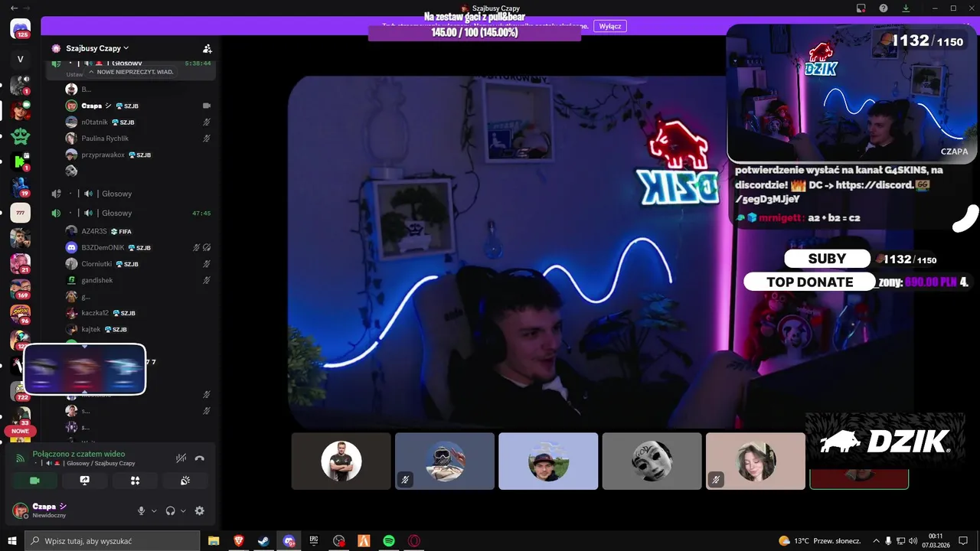Image resolution: width=980 pixels, height=551 pixels.
Task: Expand microphone input options arrow
Action: [x=154, y=511]
